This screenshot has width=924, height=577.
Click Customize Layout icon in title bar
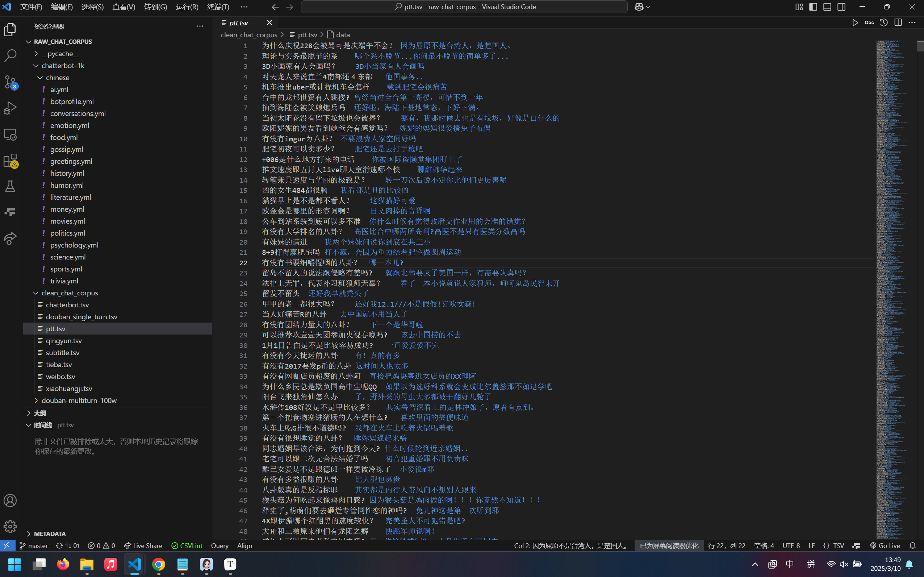point(799,7)
